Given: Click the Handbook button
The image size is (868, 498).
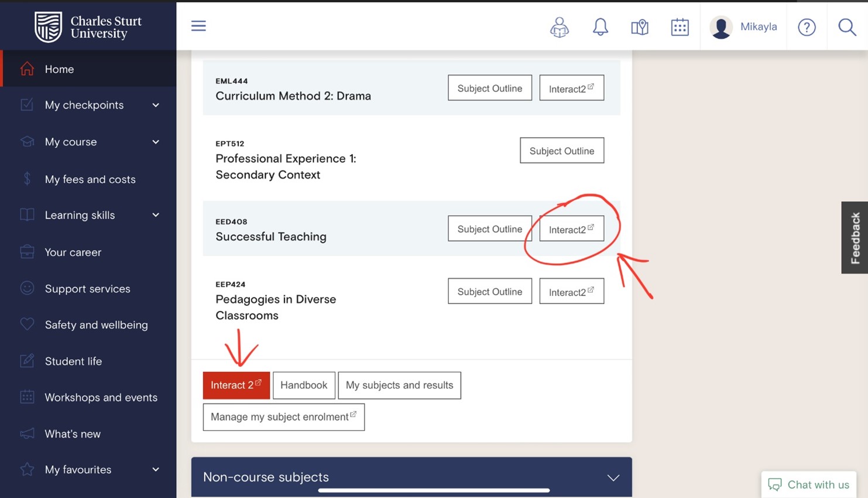Looking at the screenshot, I should tap(304, 385).
